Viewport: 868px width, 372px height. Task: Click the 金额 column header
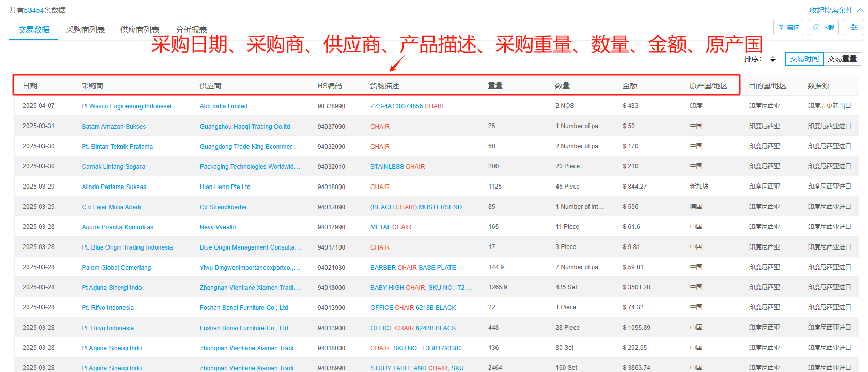[630, 86]
